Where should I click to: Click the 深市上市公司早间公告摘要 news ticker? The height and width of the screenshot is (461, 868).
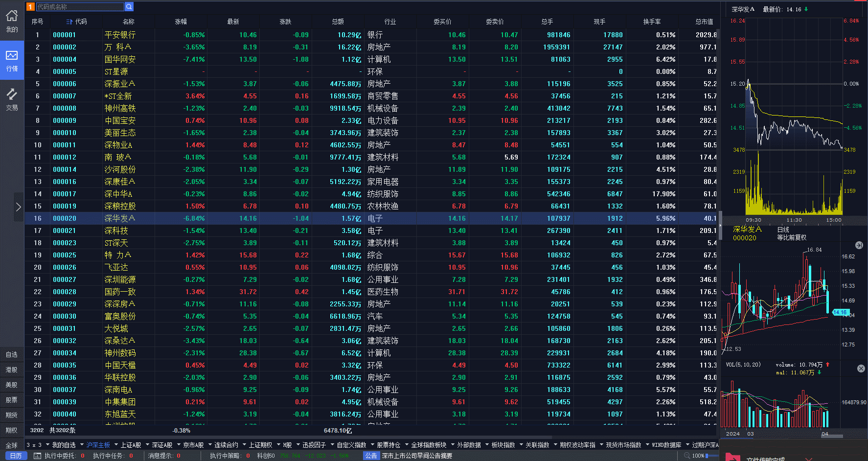pos(417,456)
